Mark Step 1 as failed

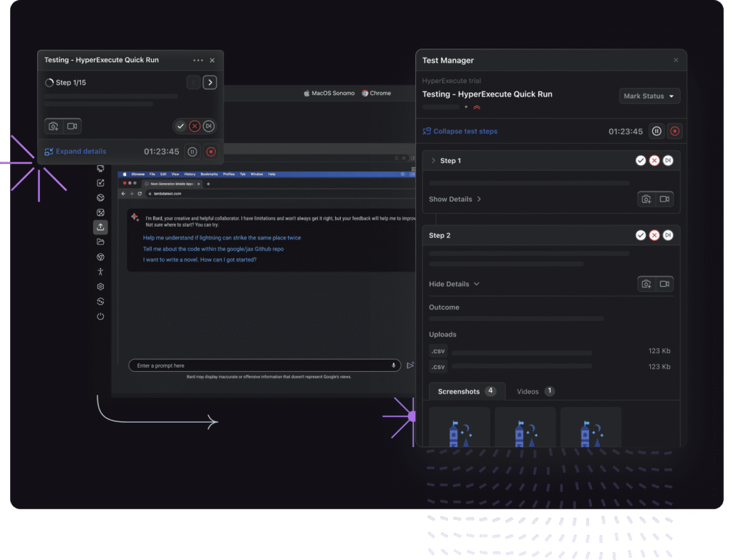click(x=654, y=161)
